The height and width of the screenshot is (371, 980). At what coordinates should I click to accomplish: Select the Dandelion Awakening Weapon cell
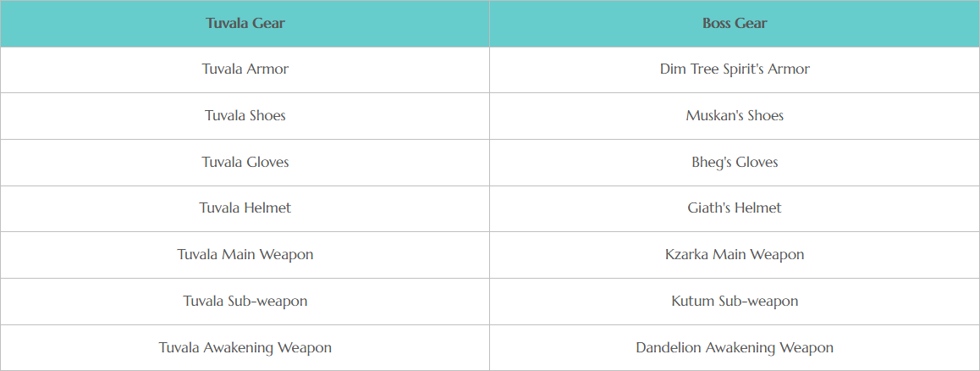coord(735,347)
